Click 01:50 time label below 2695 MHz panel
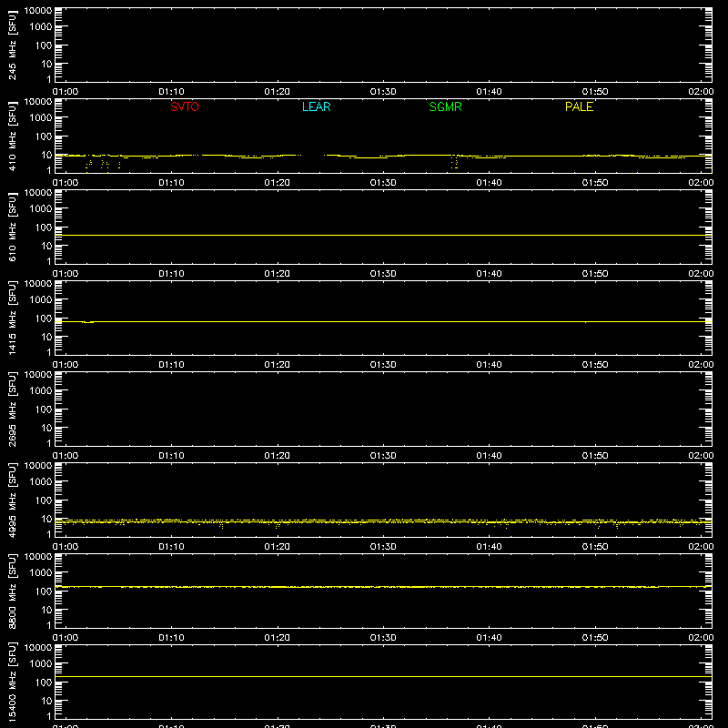The height and width of the screenshot is (728, 728). 595,456
